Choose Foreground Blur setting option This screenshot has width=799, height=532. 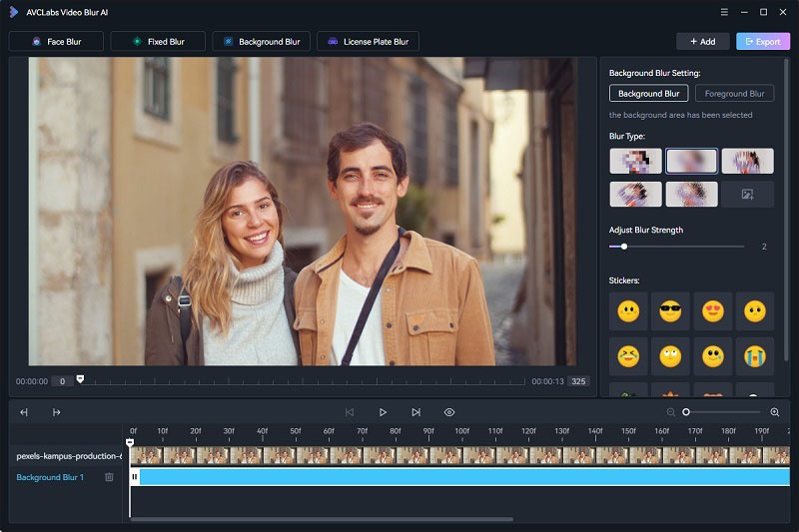tap(734, 94)
